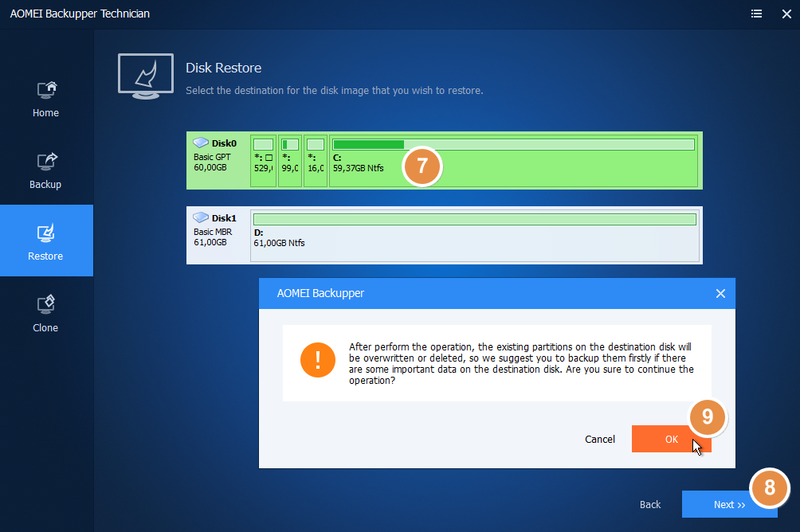The height and width of the screenshot is (532, 800).
Task: Click the Disk1 drive icon
Action: pyautogui.click(x=201, y=217)
